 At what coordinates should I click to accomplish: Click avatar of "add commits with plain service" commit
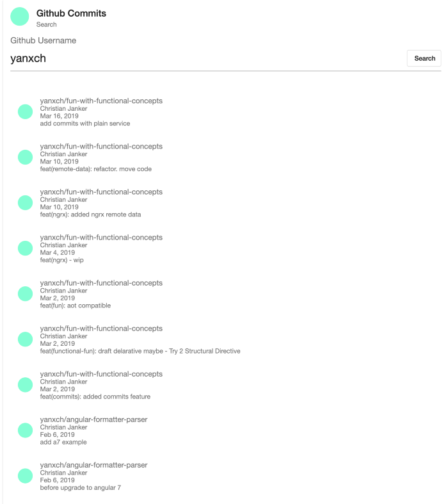click(x=26, y=112)
